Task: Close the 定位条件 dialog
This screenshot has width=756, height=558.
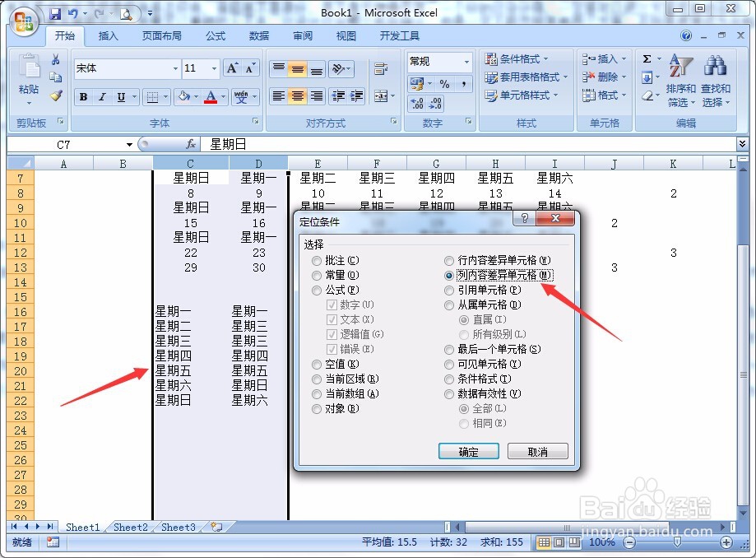Action: pos(555,218)
